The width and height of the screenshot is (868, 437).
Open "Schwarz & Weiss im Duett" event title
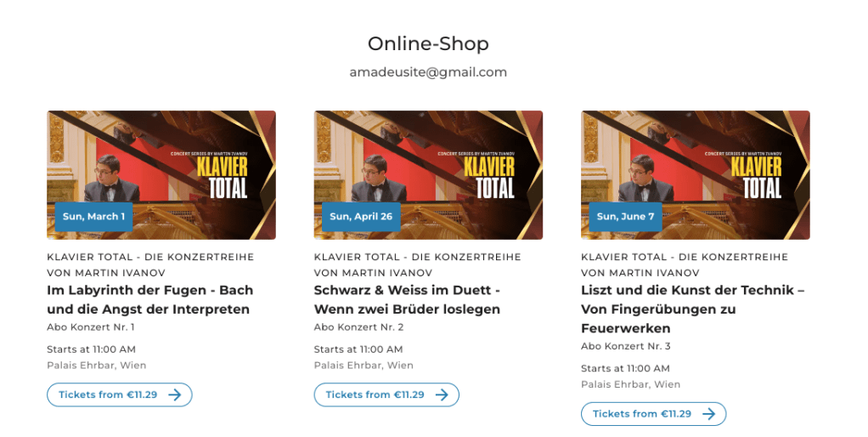407,299
